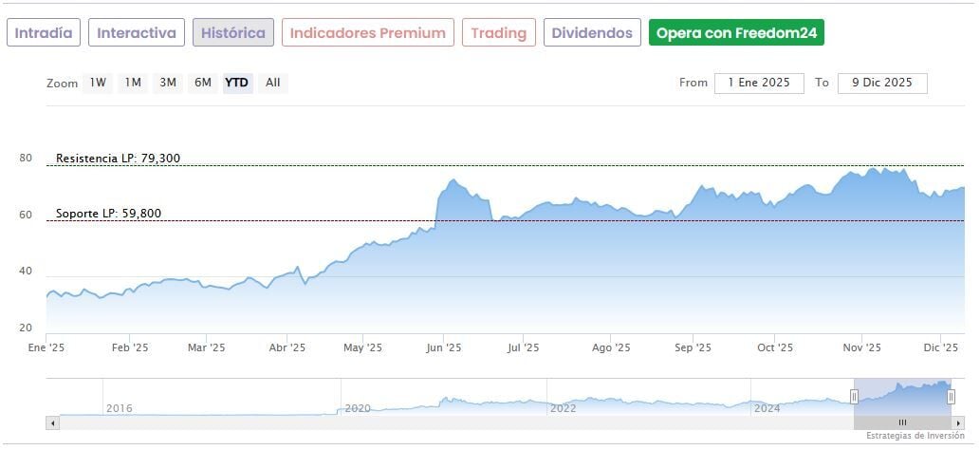Select the Histórica tab
Screen dimensions: 980x450
233,33
